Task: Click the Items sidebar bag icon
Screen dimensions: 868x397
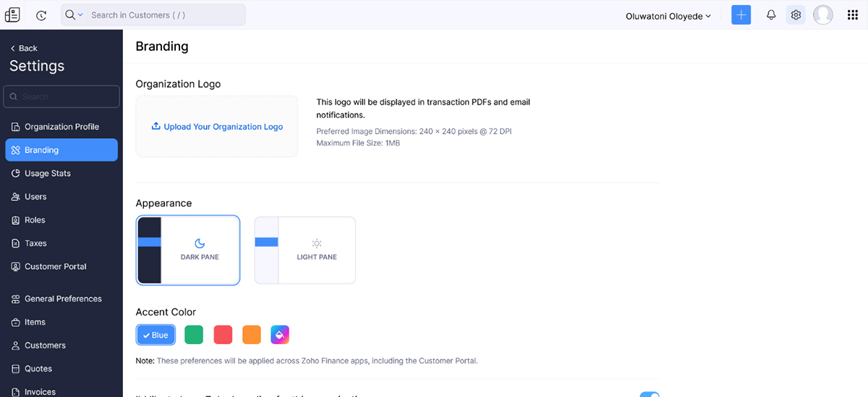Action: (x=16, y=322)
